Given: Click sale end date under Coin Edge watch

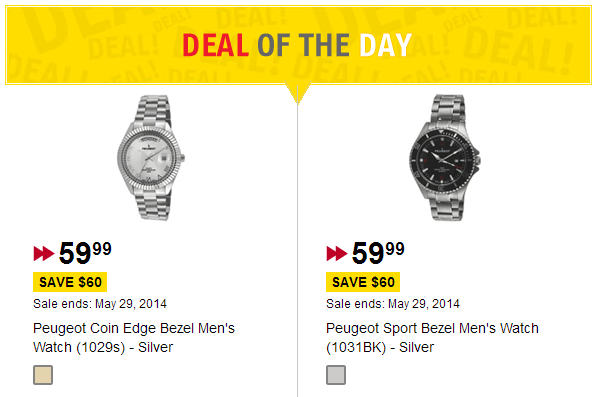Looking at the screenshot, I should pyautogui.click(x=100, y=304).
